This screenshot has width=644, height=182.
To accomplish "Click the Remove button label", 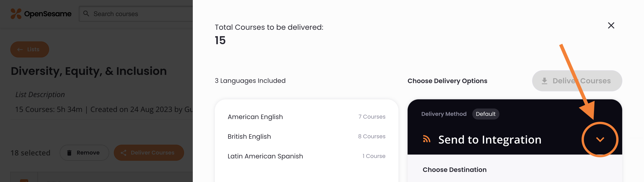I will [88, 152].
